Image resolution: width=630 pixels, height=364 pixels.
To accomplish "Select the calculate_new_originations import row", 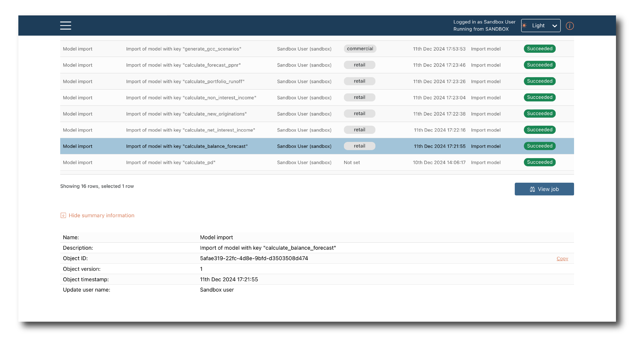I will [x=186, y=114].
